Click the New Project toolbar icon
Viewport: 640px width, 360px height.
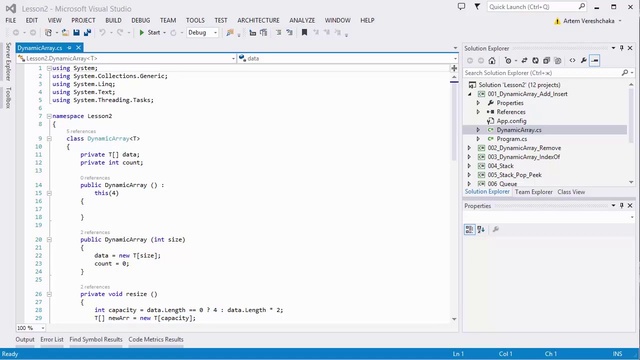(48, 33)
